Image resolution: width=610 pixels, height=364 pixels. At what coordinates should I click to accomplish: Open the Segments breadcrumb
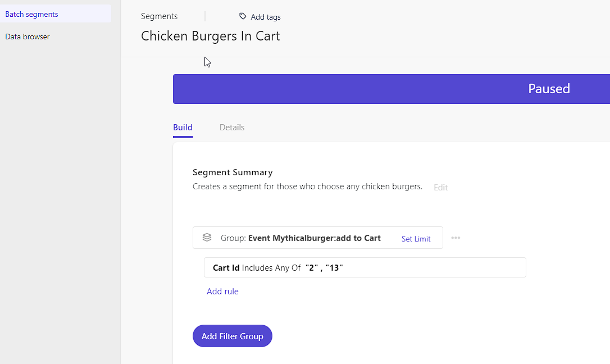[x=159, y=16]
